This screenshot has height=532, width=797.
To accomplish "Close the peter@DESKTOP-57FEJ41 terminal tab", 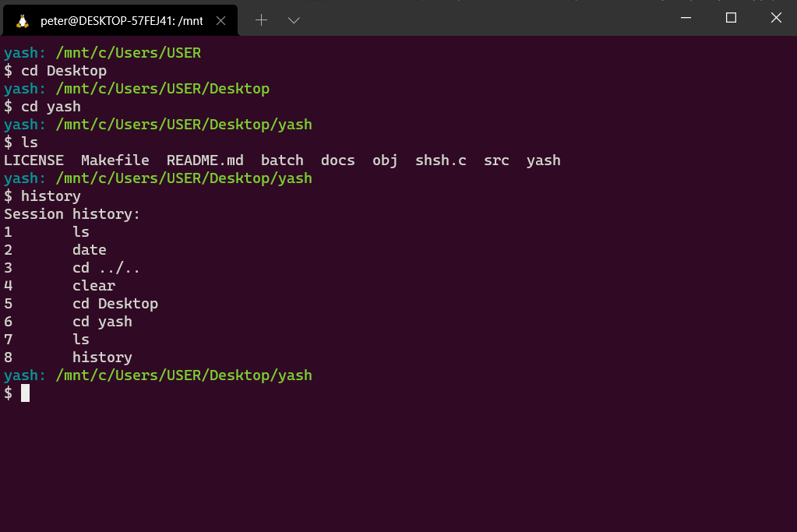I will pyautogui.click(x=221, y=20).
